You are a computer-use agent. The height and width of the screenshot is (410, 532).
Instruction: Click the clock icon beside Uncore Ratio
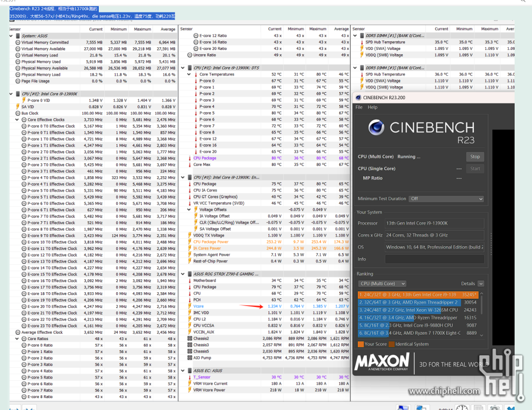[189, 55]
